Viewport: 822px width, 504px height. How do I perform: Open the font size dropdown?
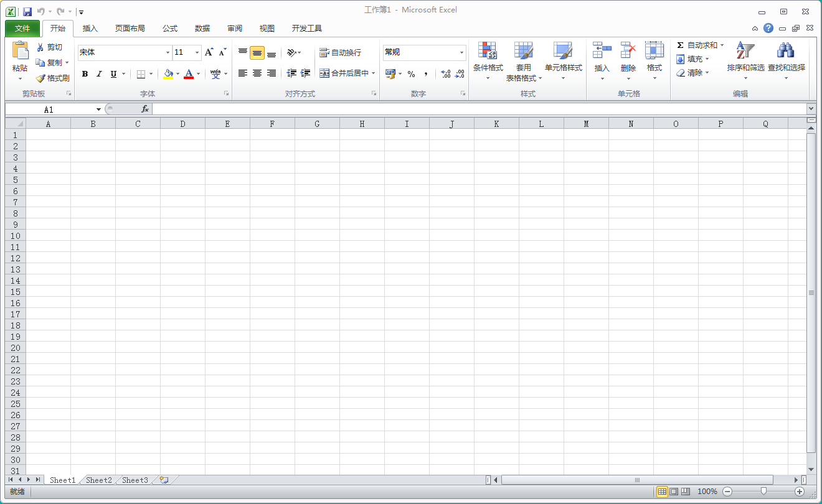(x=197, y=53)
